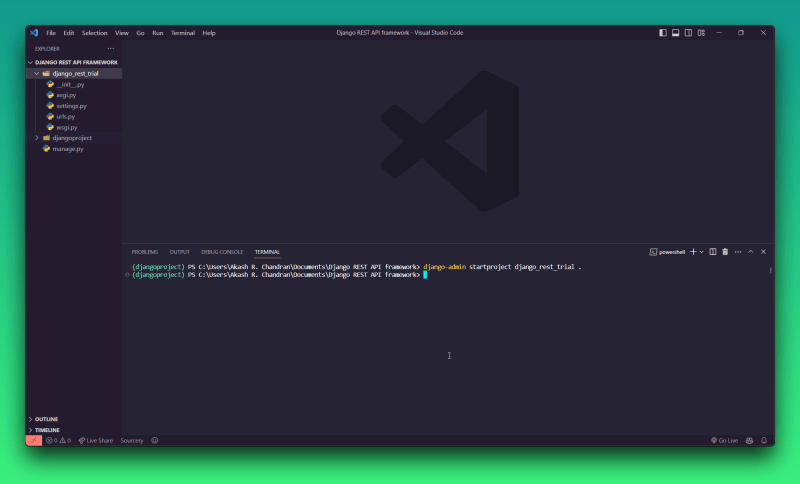Open the Edit menu
The width and height of the screenshot is (800, 484).
click(69, 33)
